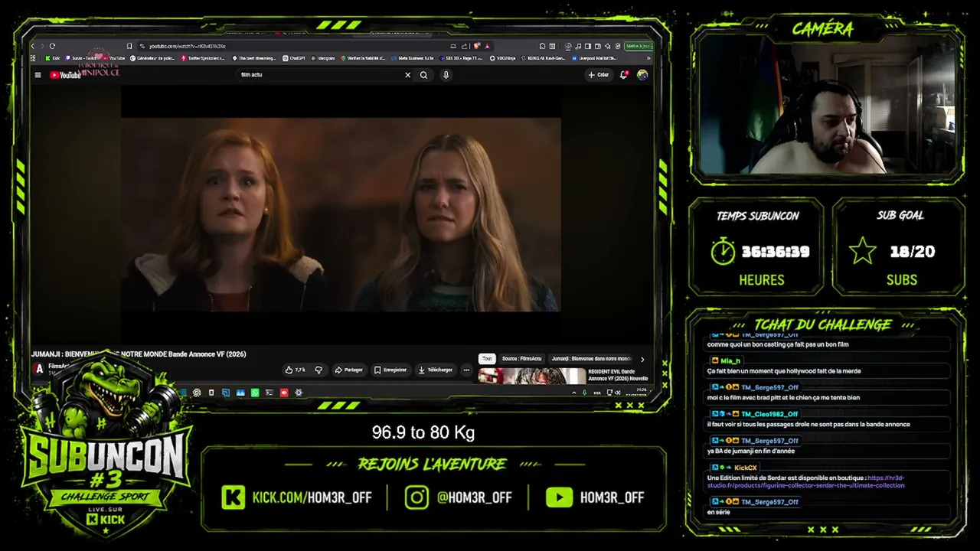Screen dimensions: 980x551
Task: Click the video title "JUMANJI : BIENVENUE DANS NOTRE MONDE"
Action: pyautogui.click(x=139, y=354)
